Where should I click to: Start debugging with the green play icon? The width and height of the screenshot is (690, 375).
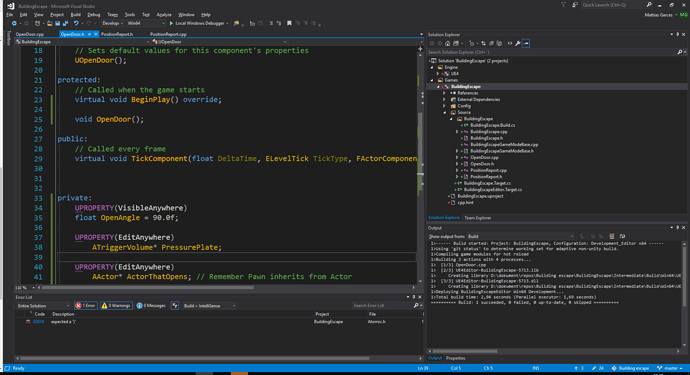[171, 23]
